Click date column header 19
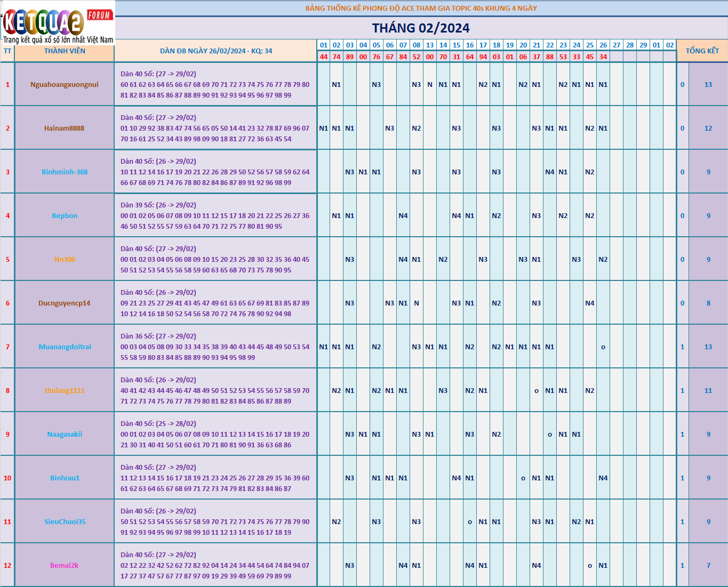Screen dimensions: 728x587 [510, 45]
